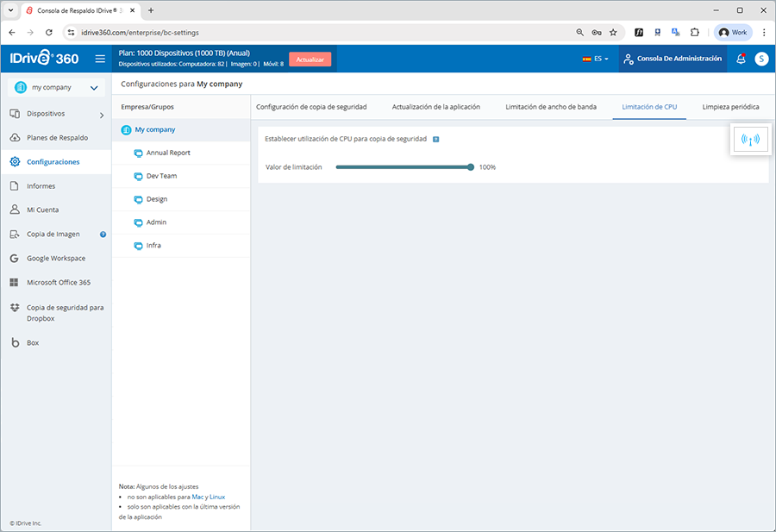
Task: Click the hamburger menu icon beside the IDrive 360 logo
Action: (x=100, y=59)
